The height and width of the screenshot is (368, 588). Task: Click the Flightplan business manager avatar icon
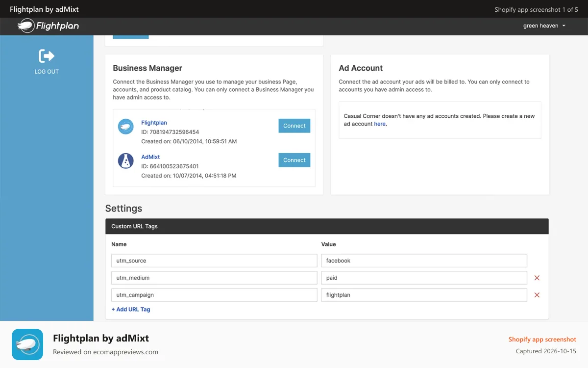pos(126,127)
